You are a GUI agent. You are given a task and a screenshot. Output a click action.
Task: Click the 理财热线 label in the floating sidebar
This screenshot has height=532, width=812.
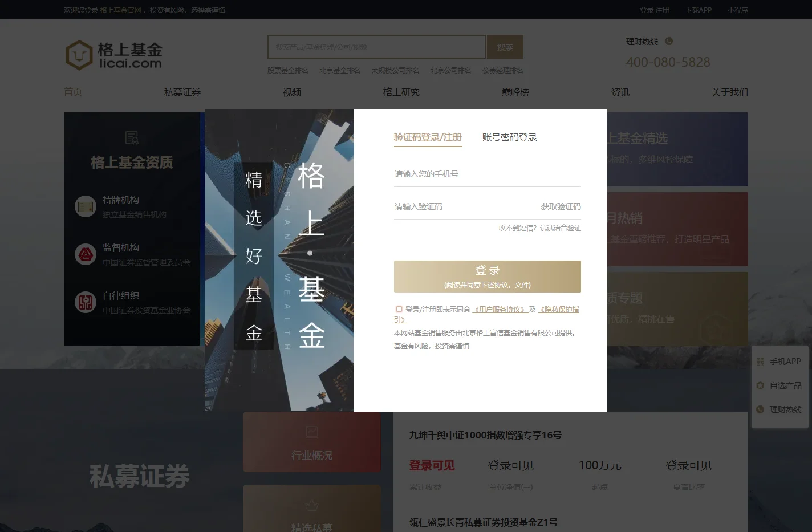pyautogui.click(x=786, y=409)
